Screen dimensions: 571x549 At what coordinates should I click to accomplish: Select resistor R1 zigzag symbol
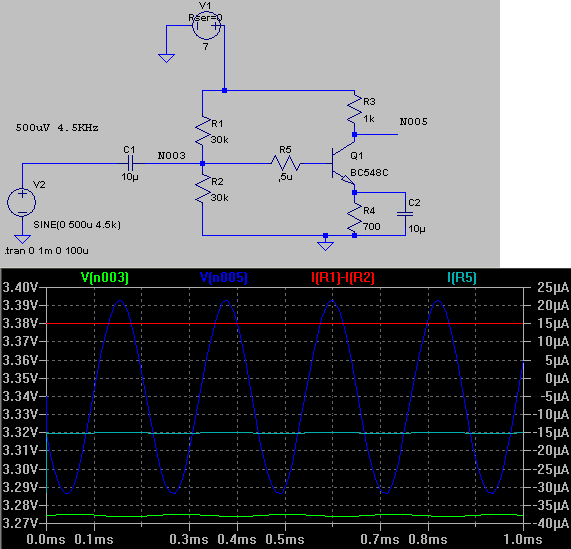[x=203, y=130]
